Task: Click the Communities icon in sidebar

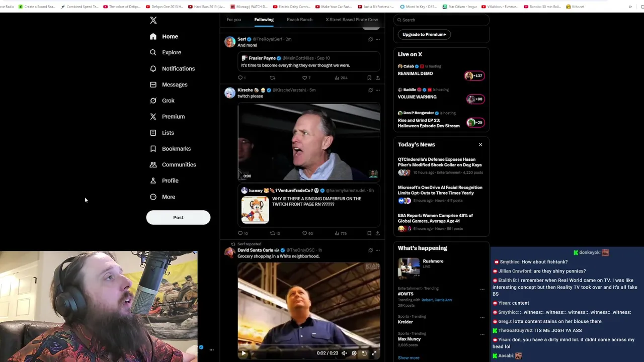Action: [153, 164]
